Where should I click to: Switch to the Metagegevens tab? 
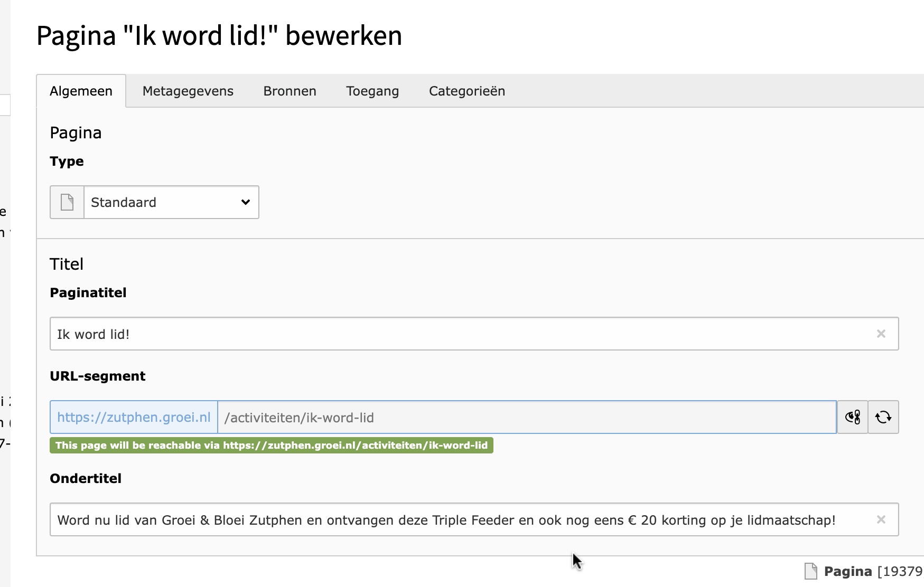188,91
